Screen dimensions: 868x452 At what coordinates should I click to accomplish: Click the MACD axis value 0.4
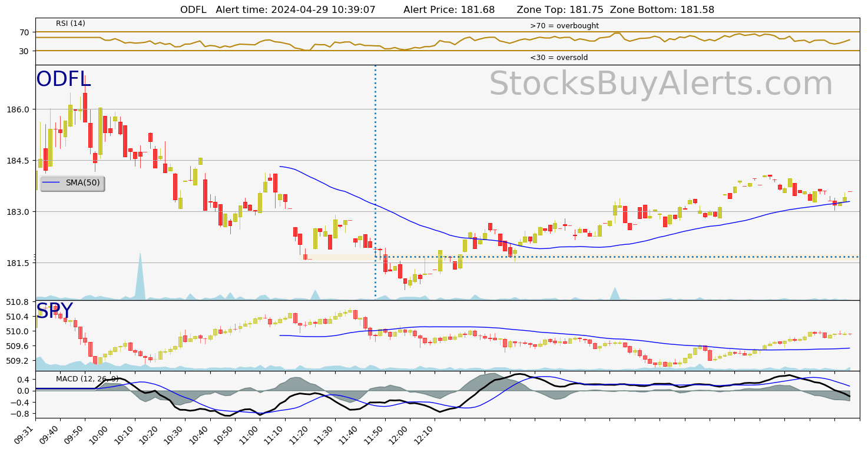coord(24,380)
